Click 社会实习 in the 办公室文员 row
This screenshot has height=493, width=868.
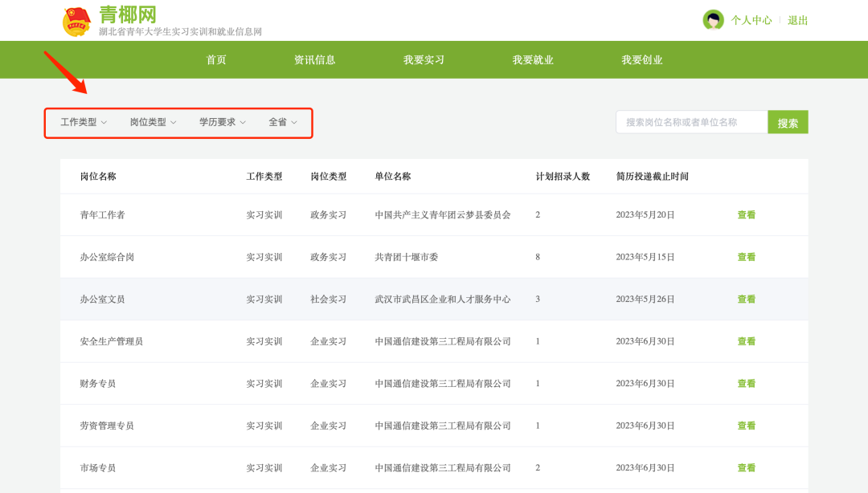point(328,299)
